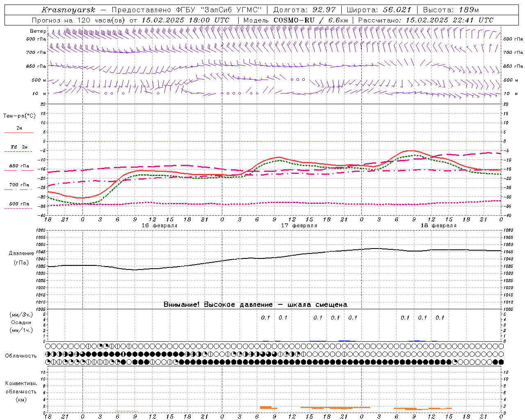Screen dimensions: 525x420
Task: Click the "700 гПа" temperature legend entry
Action: (19, 185)
